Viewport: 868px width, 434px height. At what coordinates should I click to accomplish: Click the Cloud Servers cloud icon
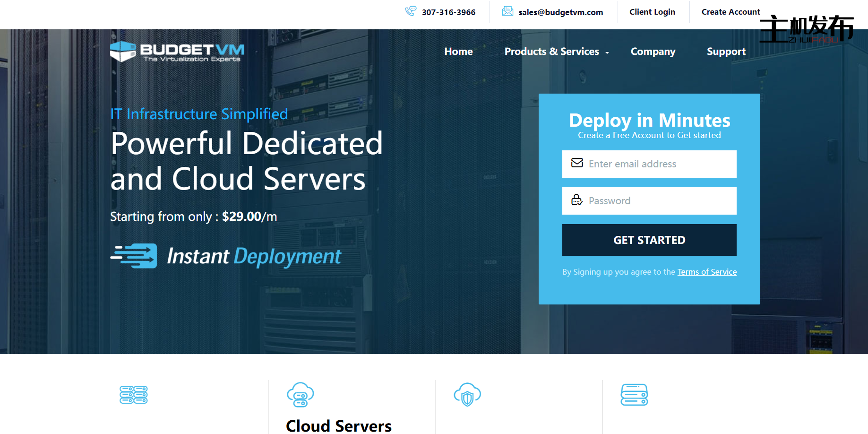coord(301,395)
